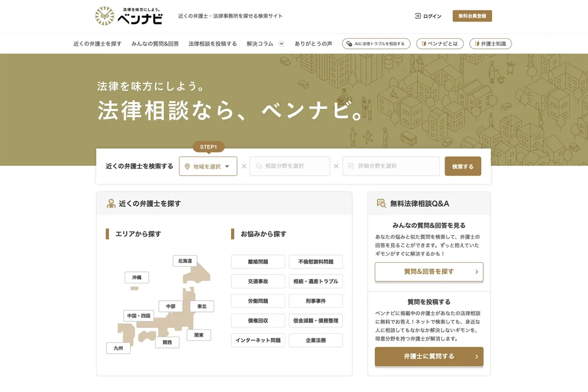The width and height of the screenshot is (588, 392).
Task: Click the 無料会員登録 button
Action: pyautogui.click(x=472, y=16)
